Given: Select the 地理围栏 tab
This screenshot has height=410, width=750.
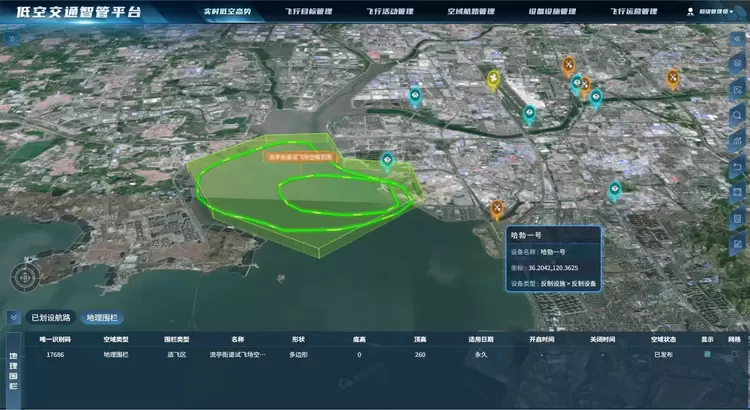Looking at the screenshot, I should (x=101, y=317).
